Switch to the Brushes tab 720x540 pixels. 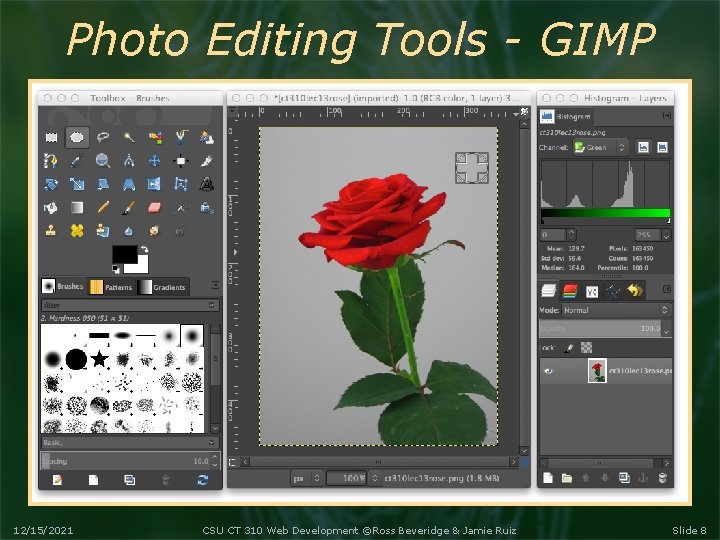click(x=62, y=286)
